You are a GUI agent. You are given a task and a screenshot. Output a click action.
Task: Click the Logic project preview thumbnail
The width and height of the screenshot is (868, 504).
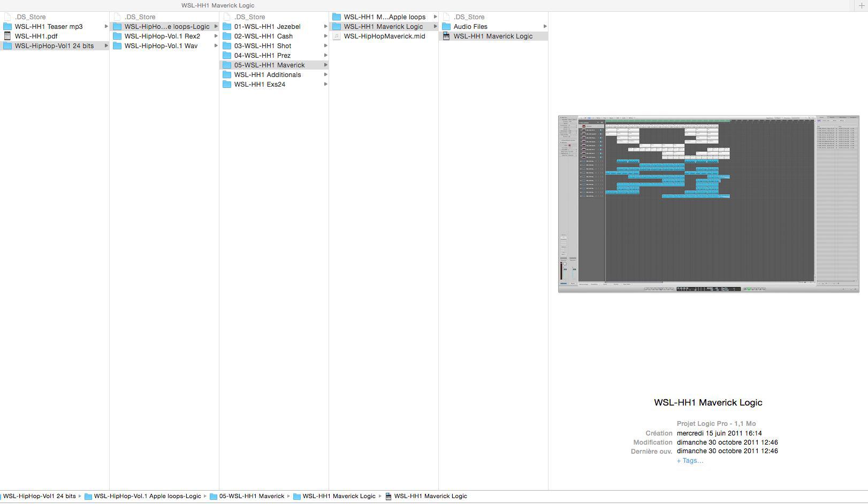709,204
